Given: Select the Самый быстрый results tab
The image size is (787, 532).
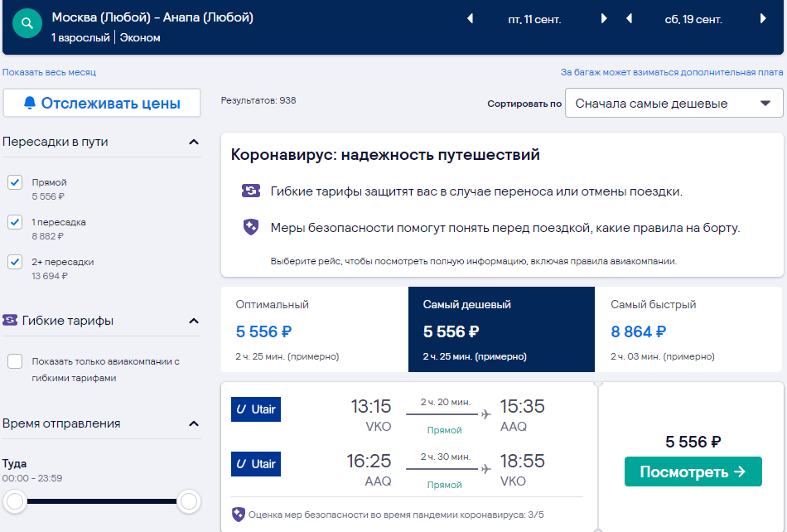Looking at the screenshot, I should pyautogui.click(x=688, y=329).
